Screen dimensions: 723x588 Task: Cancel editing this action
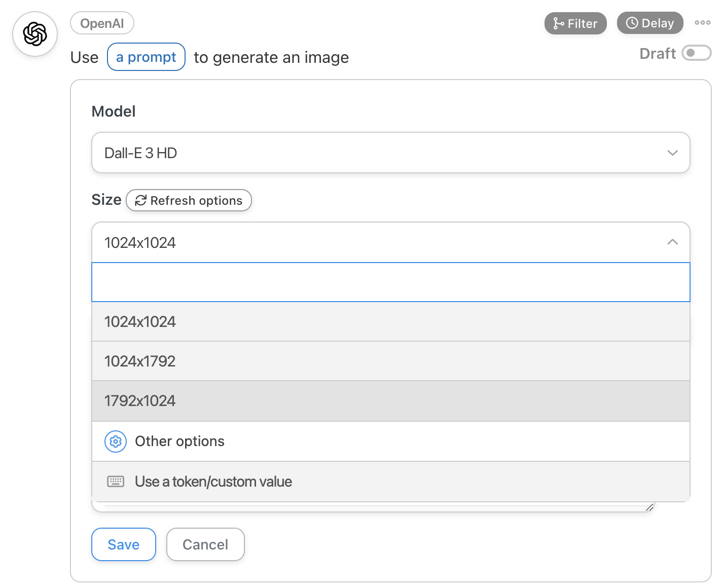pos(205,544)
